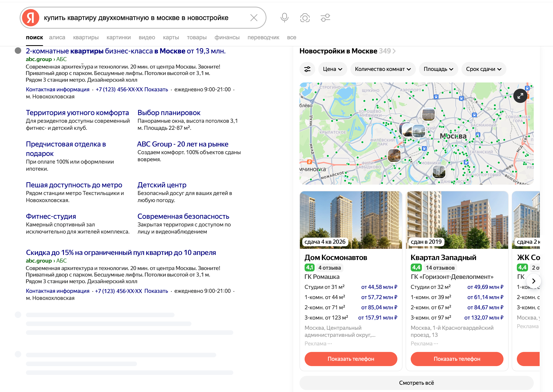Open the Квартал Западный photo
This screenshot has height=392, width=553.
(457, 220)
